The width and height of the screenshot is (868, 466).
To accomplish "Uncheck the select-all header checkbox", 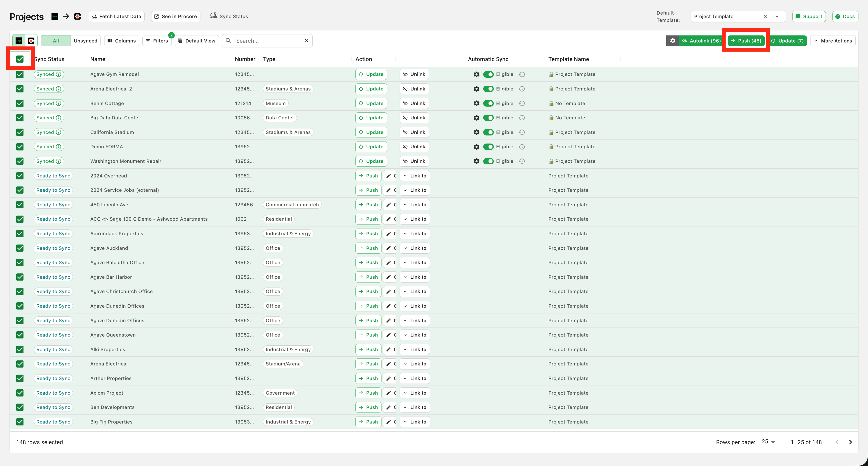I will coord(20,59).
